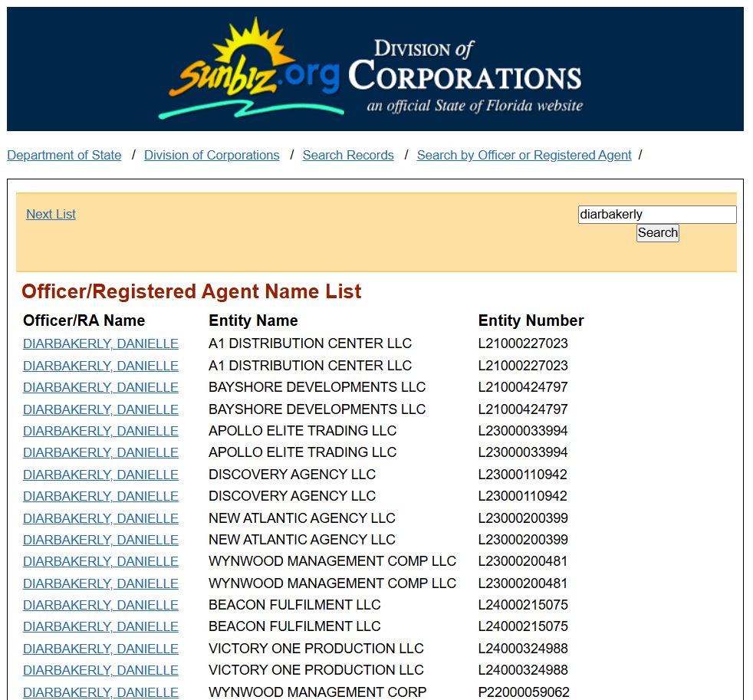Open second DIARBAKERLY link for A1 DISTRIBUTION CENTER LLC
This screenshot has height=700, width=753.
point(101,366)
